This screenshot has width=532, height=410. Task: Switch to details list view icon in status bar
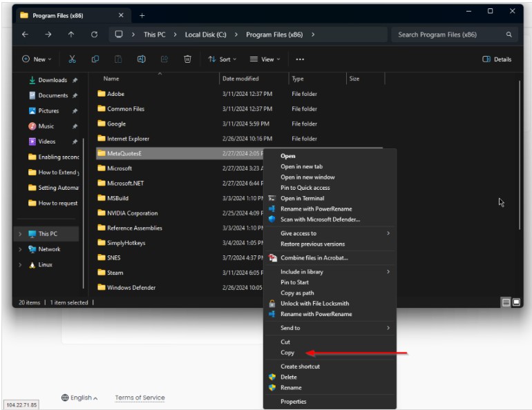point(506,302)
